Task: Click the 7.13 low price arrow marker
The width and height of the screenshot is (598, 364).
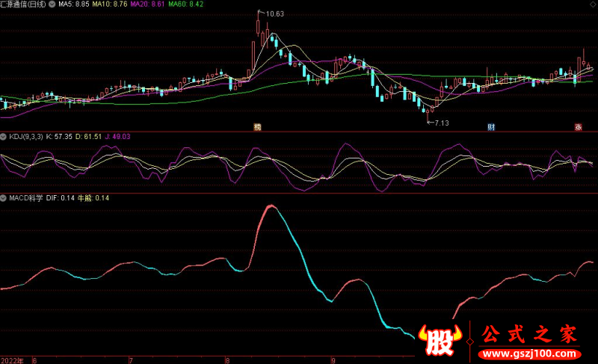Action: 437,122
